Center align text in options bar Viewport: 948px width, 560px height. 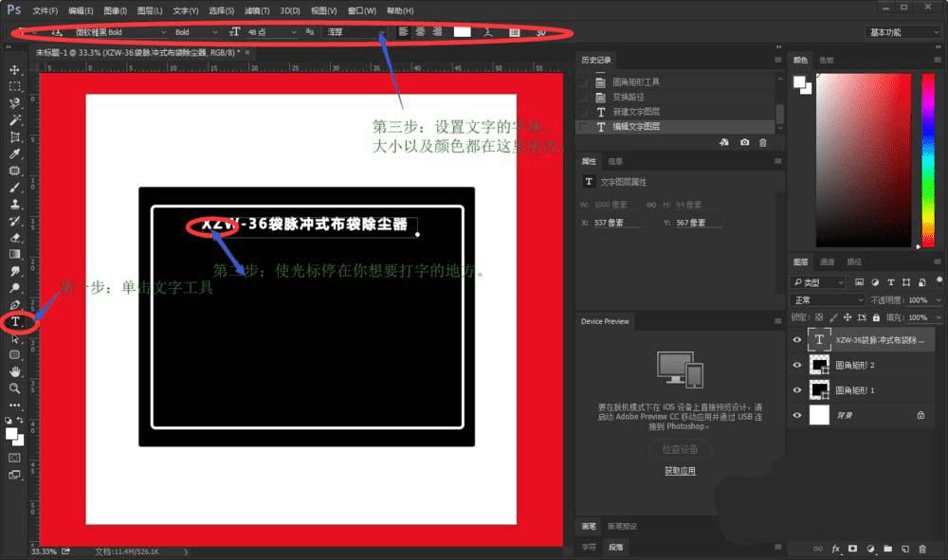[x=420, y=32]
